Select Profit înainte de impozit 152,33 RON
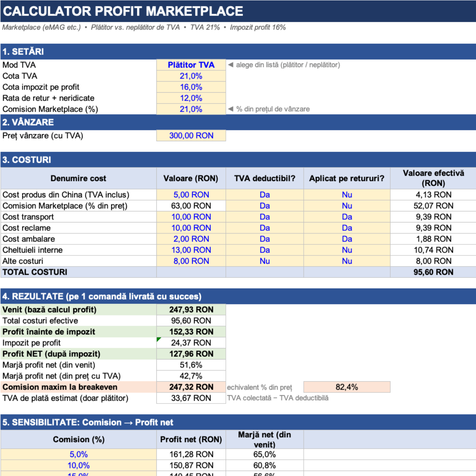This screenshot has height=476, width=476. click(191, 332)
